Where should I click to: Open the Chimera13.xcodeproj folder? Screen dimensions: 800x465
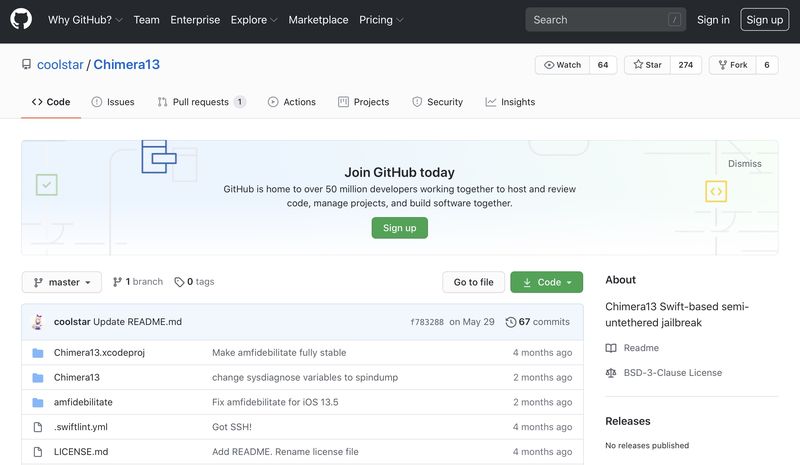click(99, 353)
